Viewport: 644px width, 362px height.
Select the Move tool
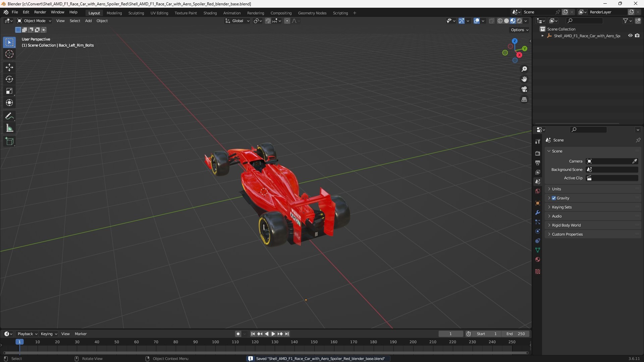pos(9,67)
